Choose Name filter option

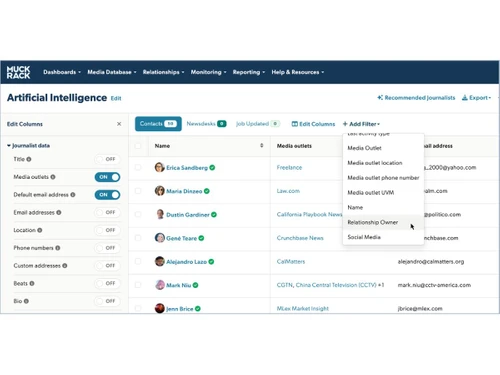point(383,207)
